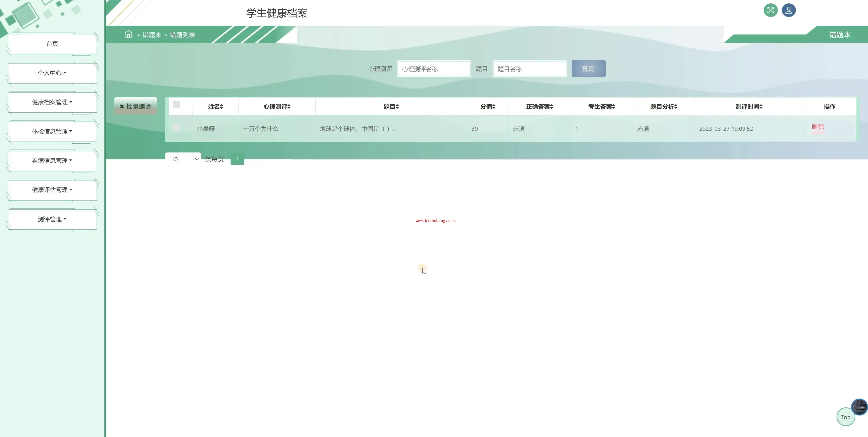Click the 姓名 column sort arrows
The width and height of the screenshot is (868, 437).
pos(221,107)
